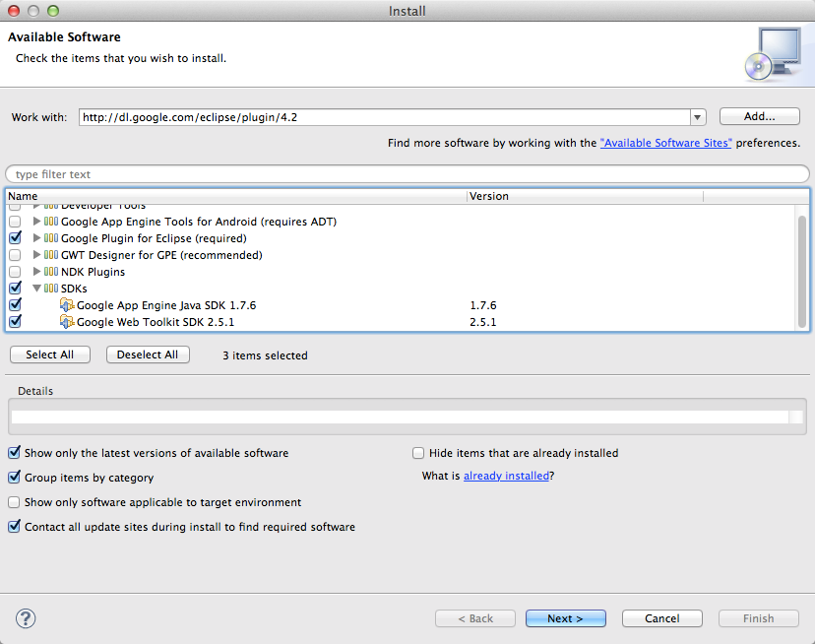Sort the list by the Version column header
Screen dimensions: 815x644
pos(630,196)
